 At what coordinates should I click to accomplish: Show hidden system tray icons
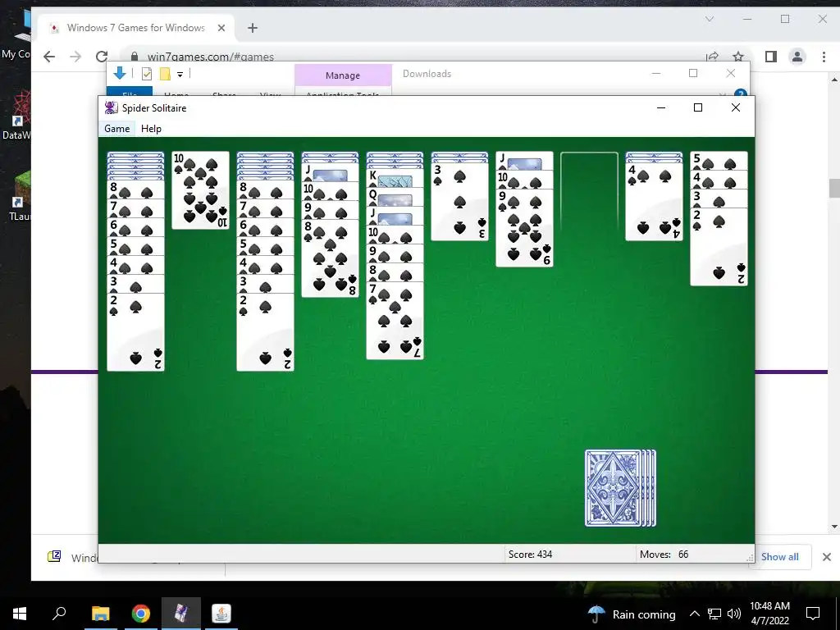point(694,614)
